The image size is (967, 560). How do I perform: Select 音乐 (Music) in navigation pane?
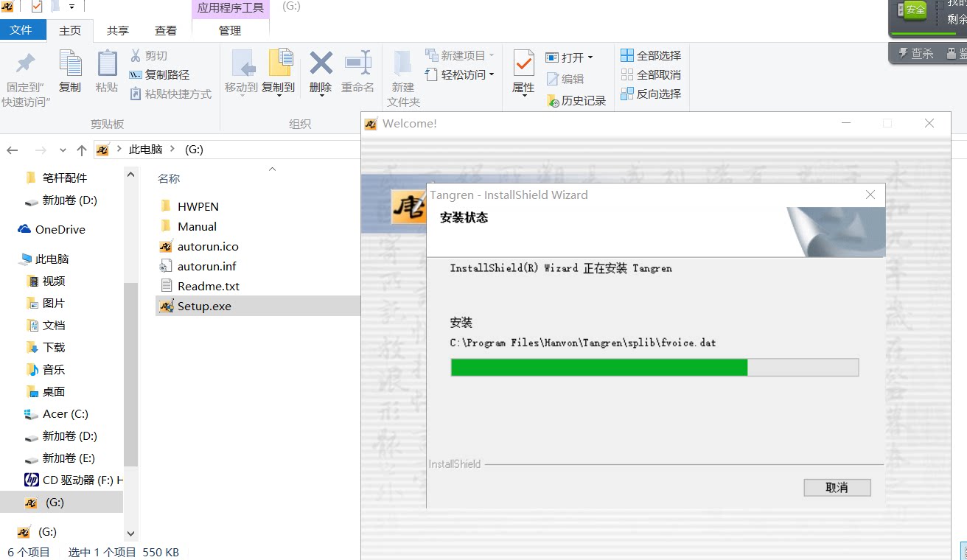coord(46,369)
